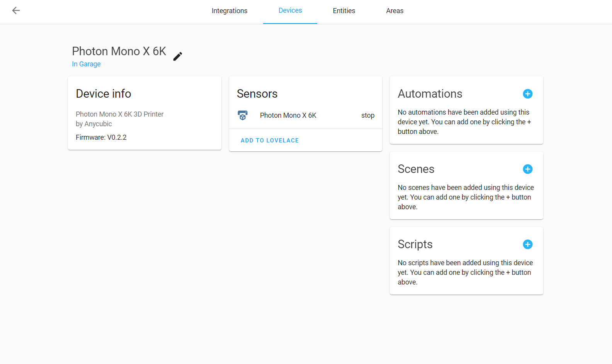The image size is (612, 364).
Task: Open the Entities tab
Action: click(344, 11)
